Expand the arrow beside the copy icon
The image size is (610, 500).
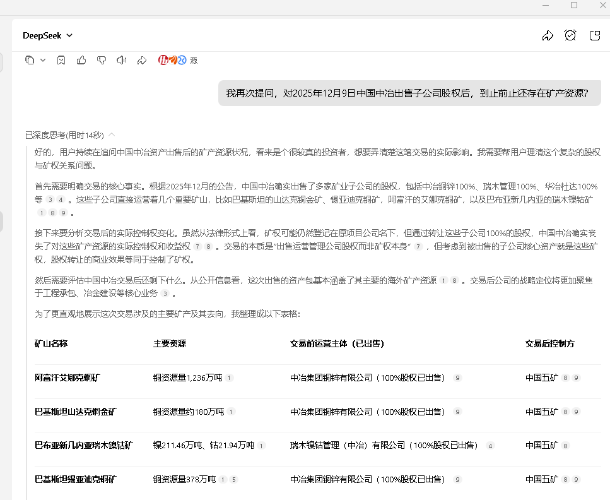click(x=43, y=60)
